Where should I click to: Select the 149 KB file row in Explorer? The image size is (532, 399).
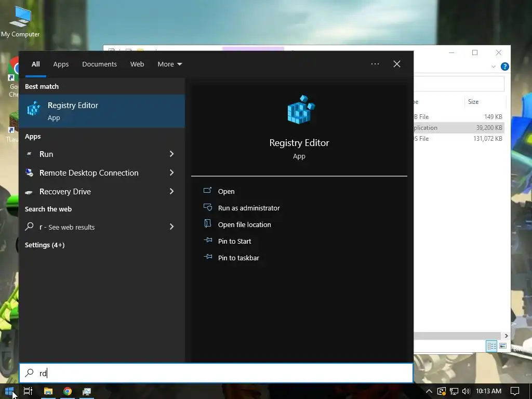(459, 116)
